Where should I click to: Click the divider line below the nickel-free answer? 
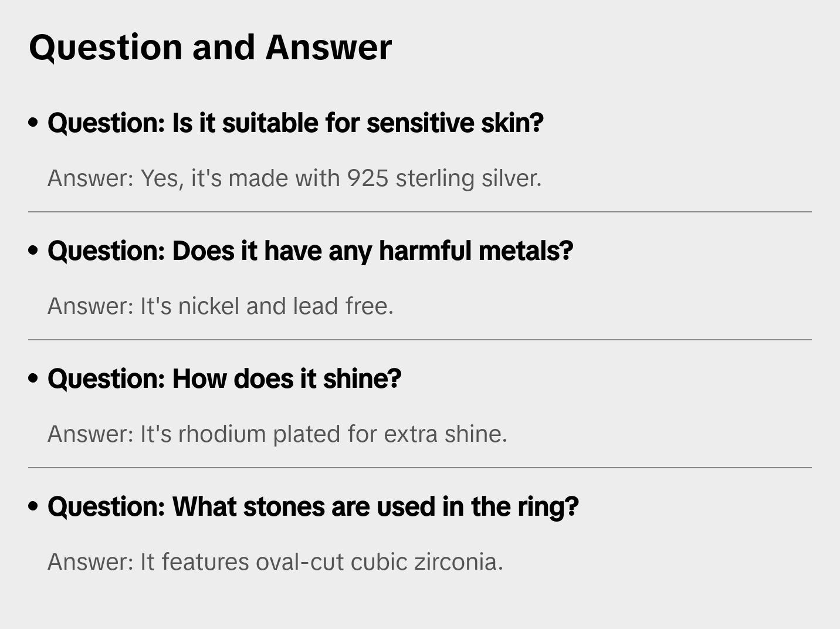420,340
